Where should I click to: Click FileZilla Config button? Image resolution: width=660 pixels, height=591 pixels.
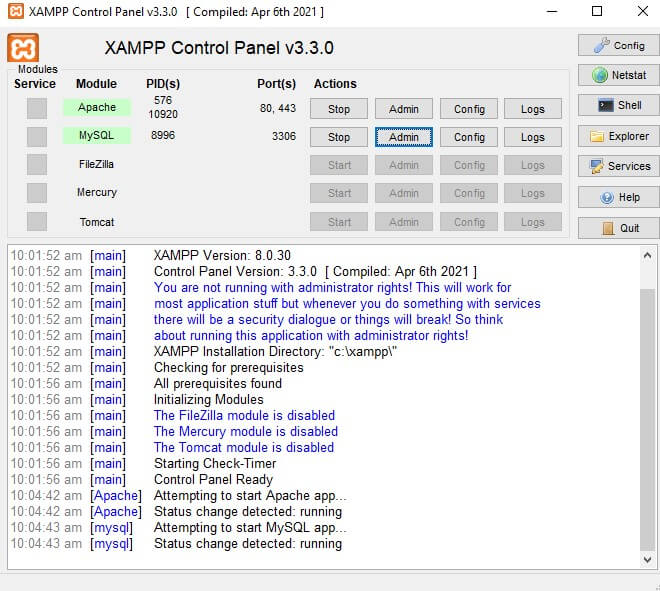(x=469, y=165)
